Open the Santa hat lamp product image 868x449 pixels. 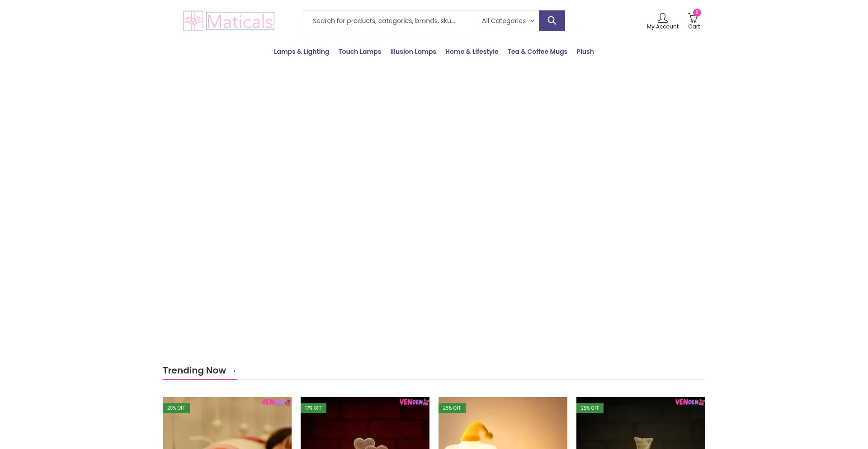click(x=503, y=430)
